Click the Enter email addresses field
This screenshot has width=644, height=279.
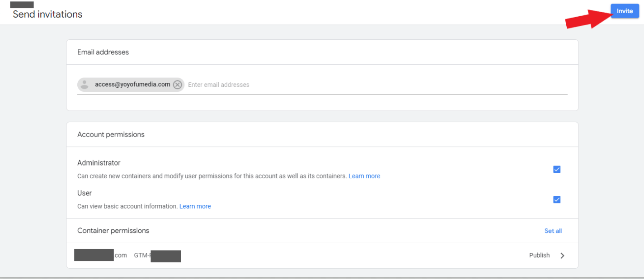point(375,85)
